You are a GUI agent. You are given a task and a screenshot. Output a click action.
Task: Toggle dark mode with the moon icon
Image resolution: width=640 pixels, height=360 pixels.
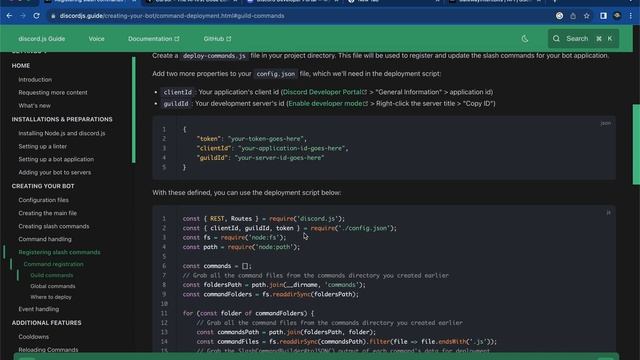(525, 39)
